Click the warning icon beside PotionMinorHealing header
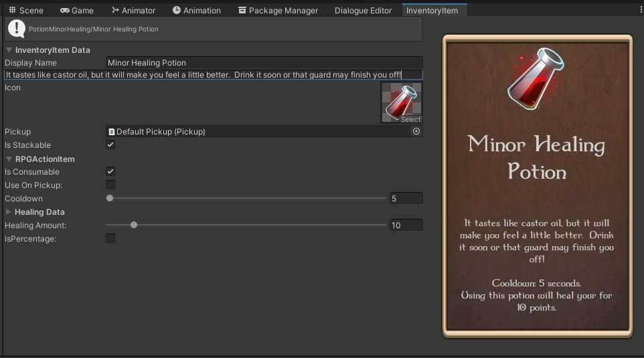 (17, 29)
